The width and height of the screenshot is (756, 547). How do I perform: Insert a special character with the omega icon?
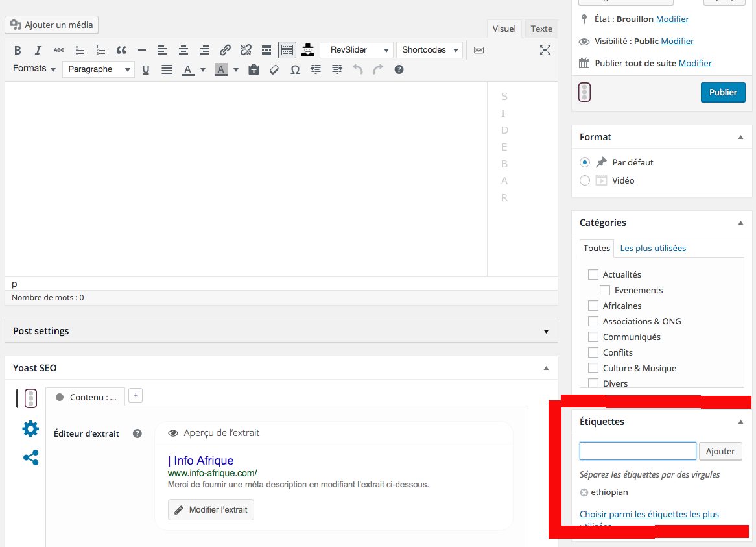[295, 69]
